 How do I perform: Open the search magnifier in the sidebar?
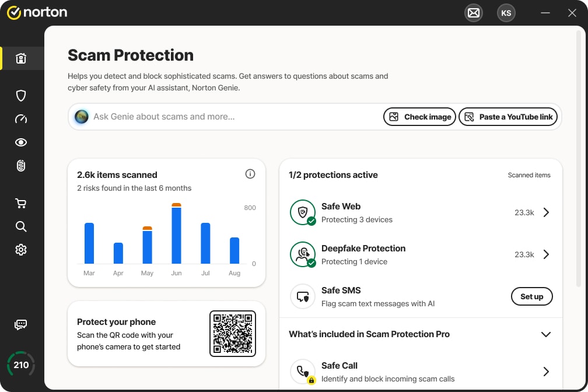(x=21, y=226)
